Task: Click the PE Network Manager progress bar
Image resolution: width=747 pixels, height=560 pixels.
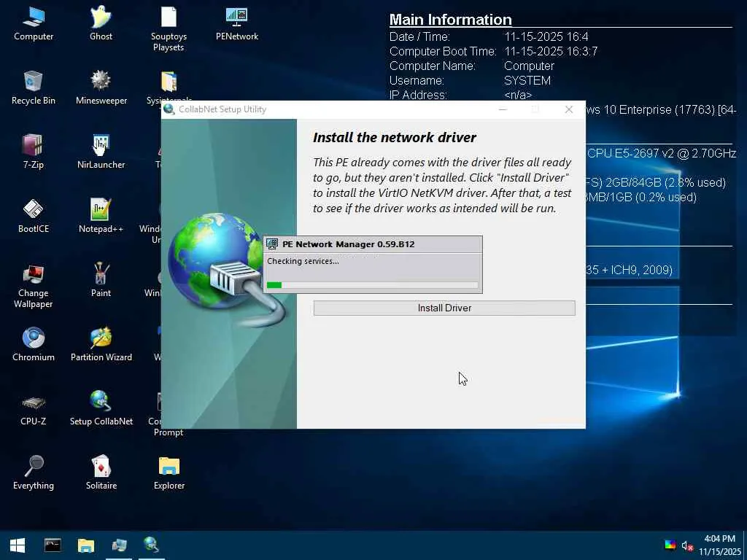Action: [x=372, y=285]
